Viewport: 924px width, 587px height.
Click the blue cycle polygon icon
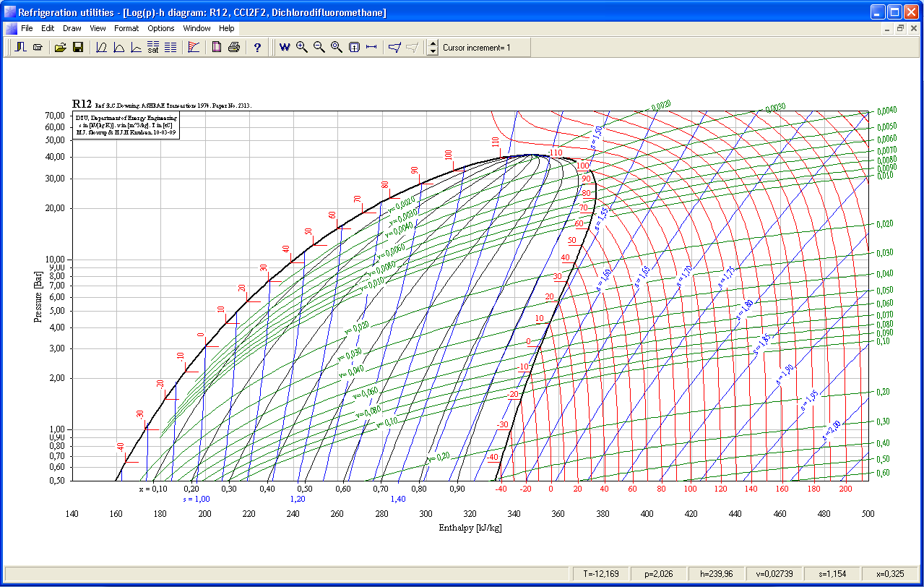[394, 47]
